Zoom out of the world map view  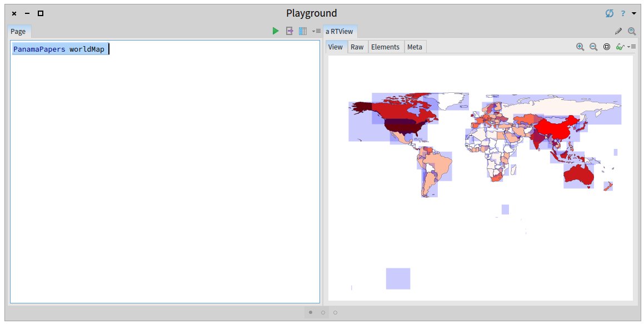[x=592, y=47]
